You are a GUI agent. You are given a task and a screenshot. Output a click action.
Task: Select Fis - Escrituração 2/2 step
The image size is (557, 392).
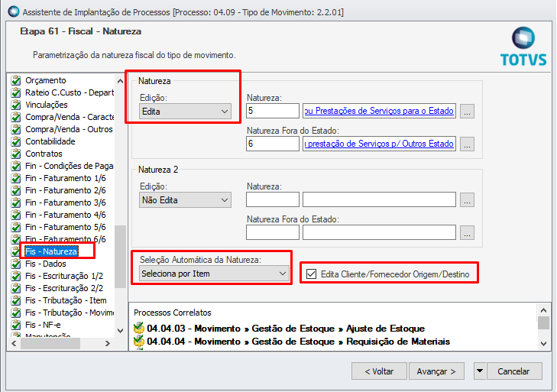[64, 288]
